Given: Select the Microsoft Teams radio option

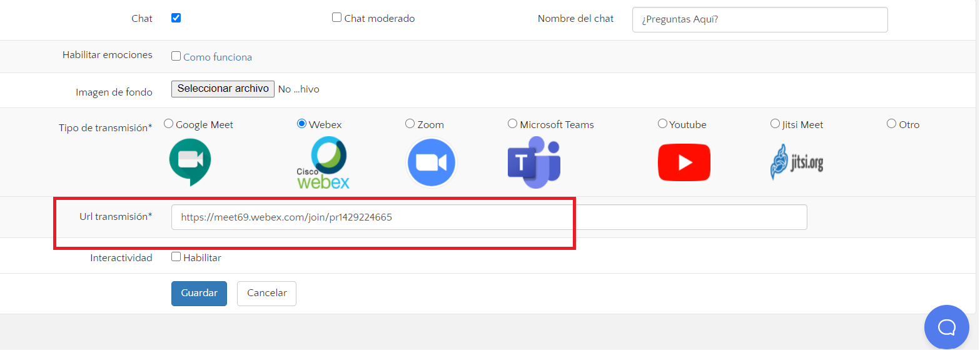Looking at the screenshot, I should tap(512, 124).
